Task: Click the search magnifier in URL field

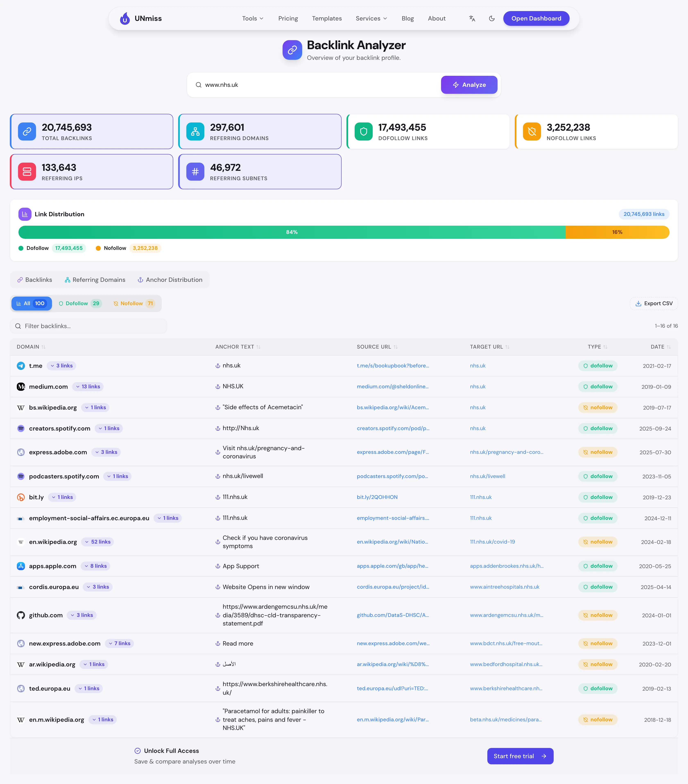Action: [199, 85]
